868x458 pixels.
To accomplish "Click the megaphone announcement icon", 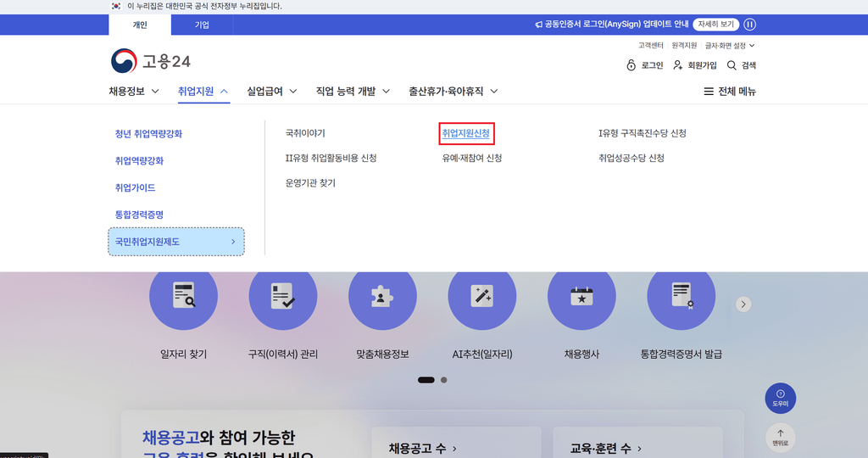I will tap(538, 25).
